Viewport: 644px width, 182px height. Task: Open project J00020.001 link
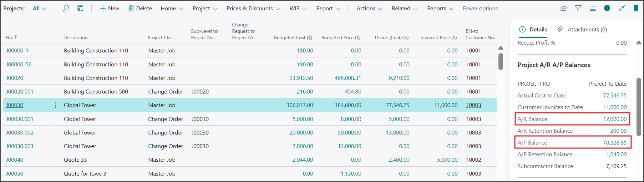tap(20, 92)
